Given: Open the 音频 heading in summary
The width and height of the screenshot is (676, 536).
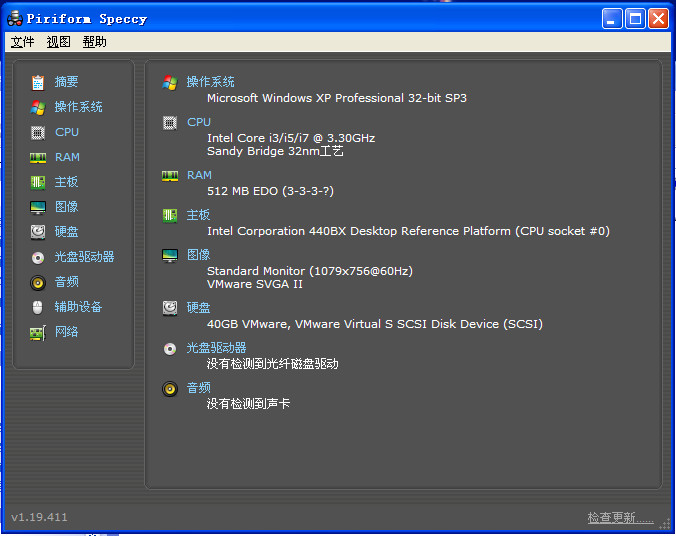Looking at the screenshot, I should pos(198,388).
